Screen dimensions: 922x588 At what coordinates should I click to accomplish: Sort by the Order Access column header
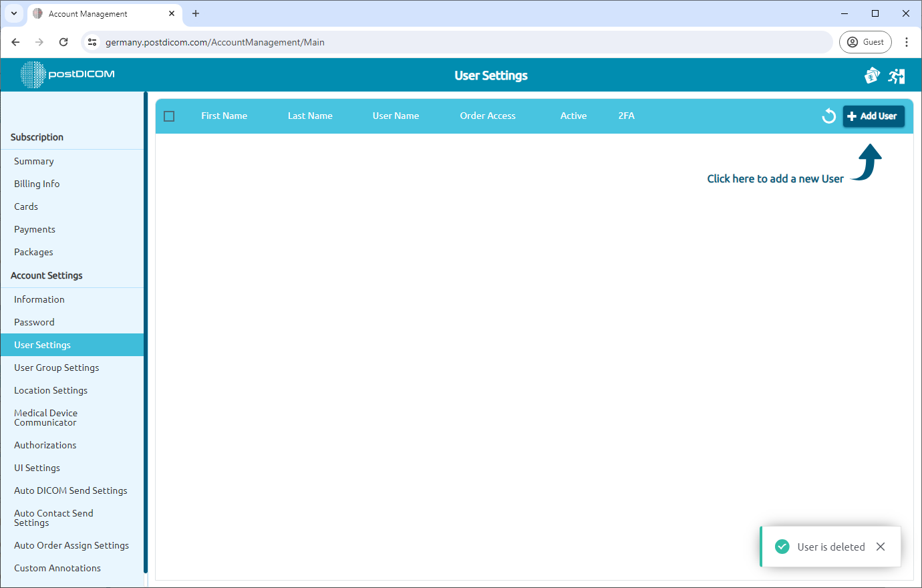point(487,116)
